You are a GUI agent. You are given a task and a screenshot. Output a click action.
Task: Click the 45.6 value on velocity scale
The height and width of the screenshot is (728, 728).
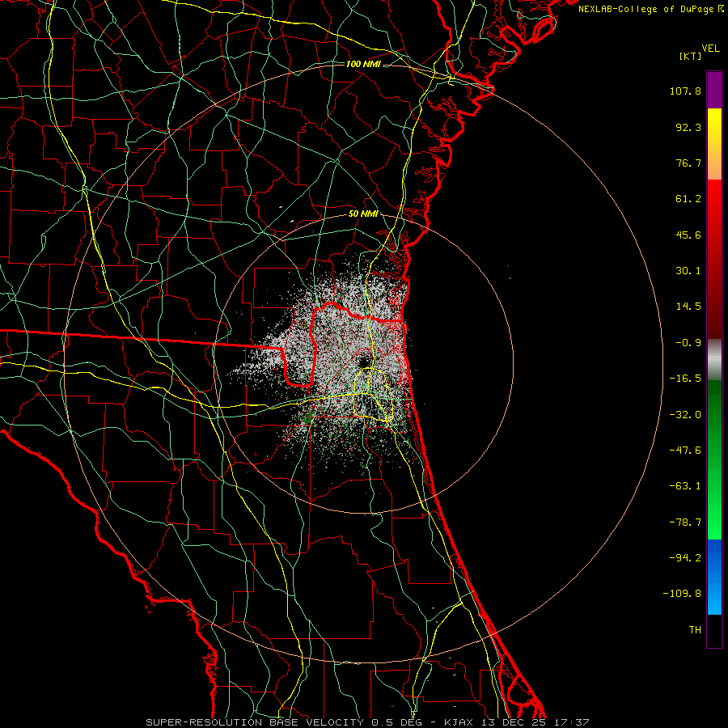click(688, 235)
